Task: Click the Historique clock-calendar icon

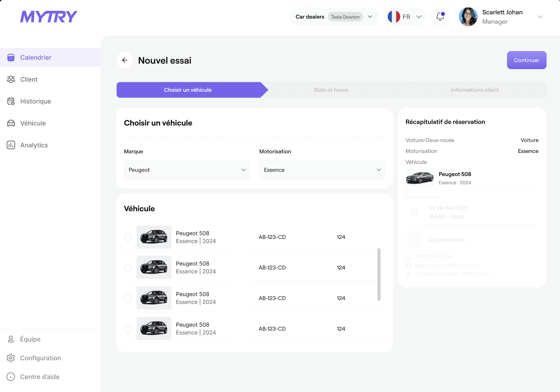Action: click(11, 101)
